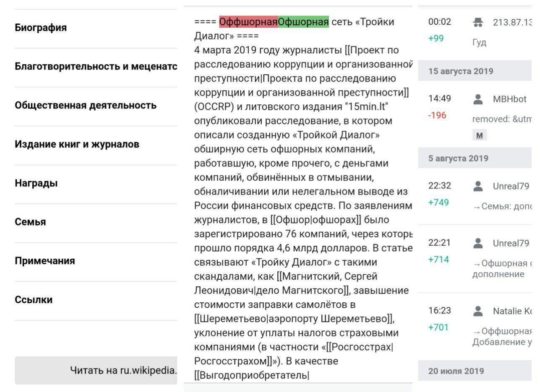
Task: Go to Общественная деятельность section
Action: pos(96,106)
